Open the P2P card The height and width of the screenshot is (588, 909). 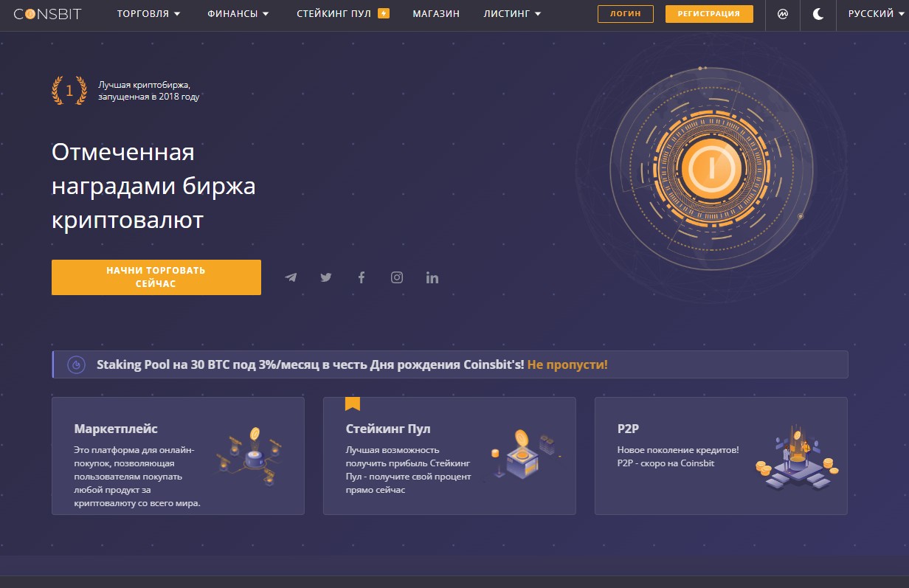721,456
